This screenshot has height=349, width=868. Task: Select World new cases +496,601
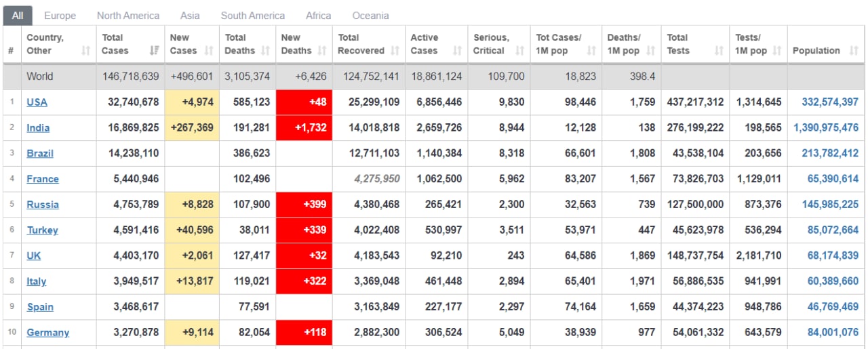pos(192,77)
